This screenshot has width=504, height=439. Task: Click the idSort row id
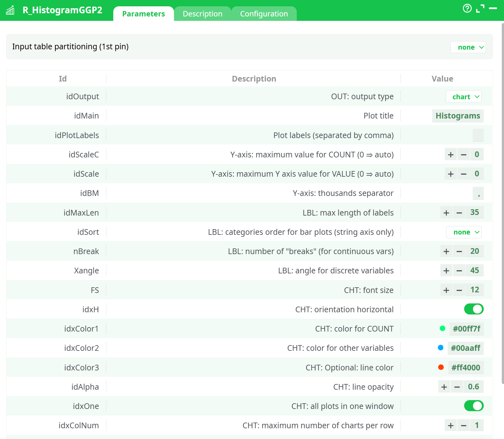(x=88, y=232)
